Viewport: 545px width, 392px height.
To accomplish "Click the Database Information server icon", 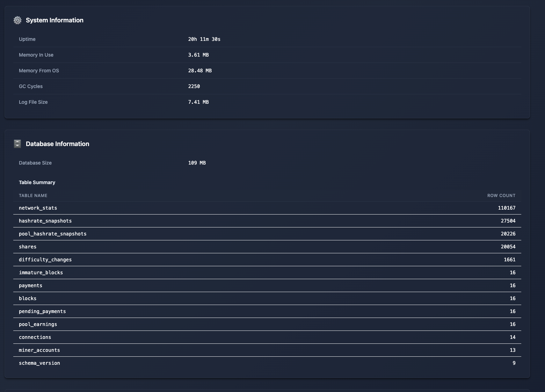I will (17, 144).
